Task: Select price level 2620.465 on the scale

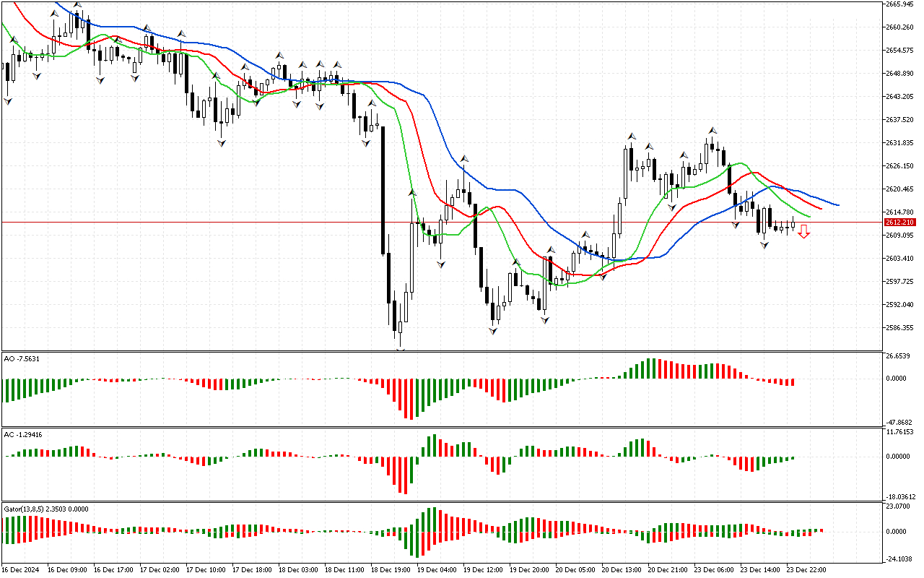Action: (x=899, y=189)
